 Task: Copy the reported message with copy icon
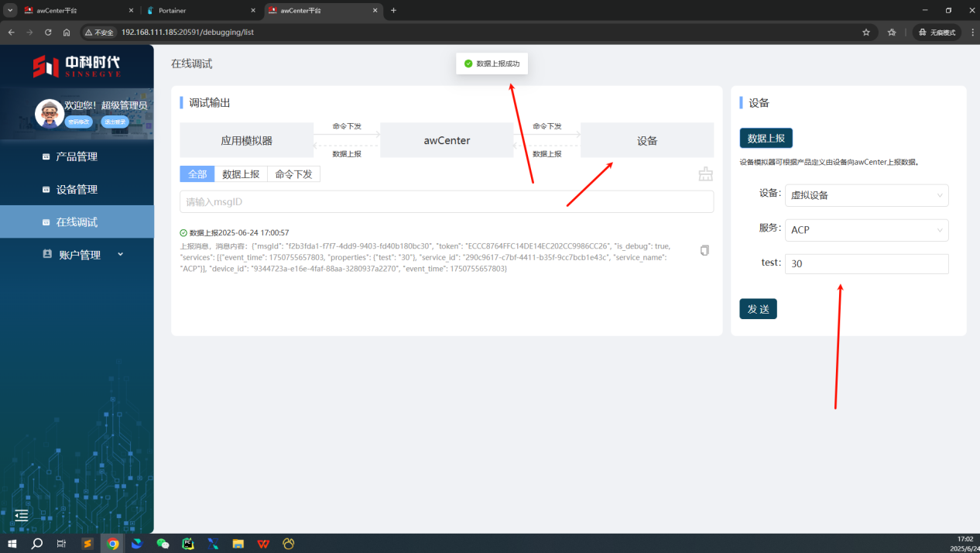(704, 250)
